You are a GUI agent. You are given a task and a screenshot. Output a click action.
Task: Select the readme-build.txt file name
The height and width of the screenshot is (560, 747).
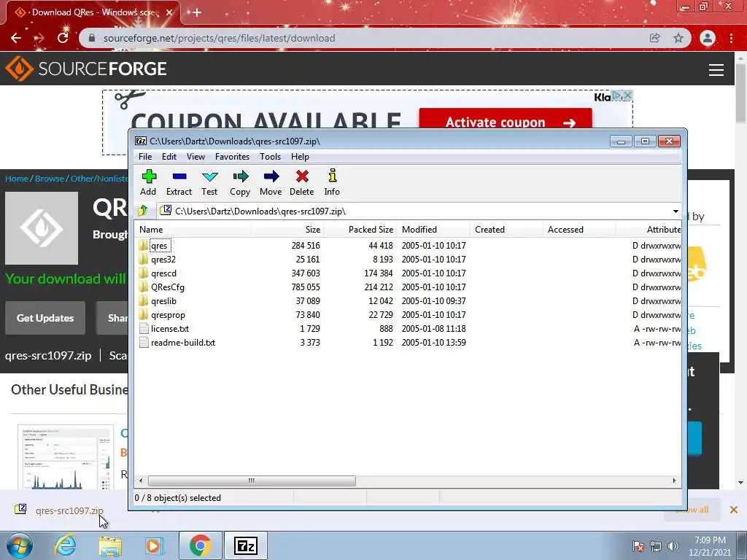coord(183,343)
